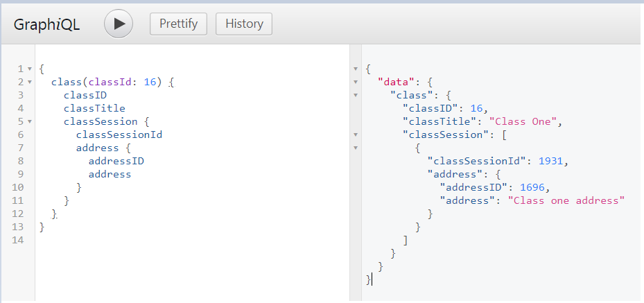The width and height of the screenshot is (644, 303).
Task: Fold the "class" object in the response
Action: (x=356, y=95)
